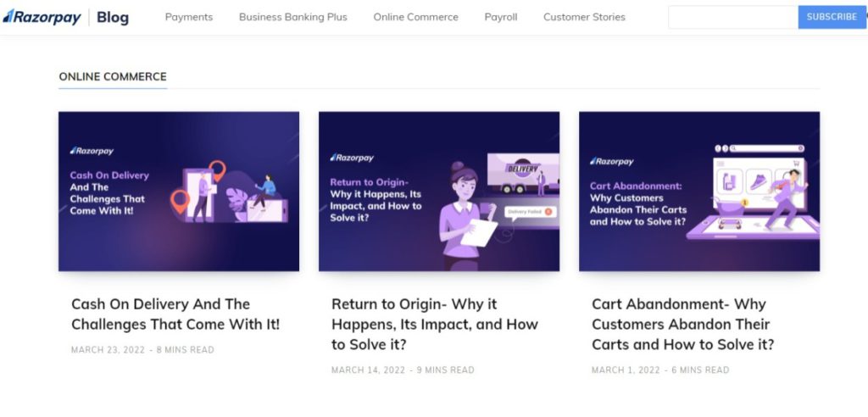The height and width of the screenshot is (417, 868).
Task: Click Razorpay logo on Return to Origin banner
Action: [352, 158]
